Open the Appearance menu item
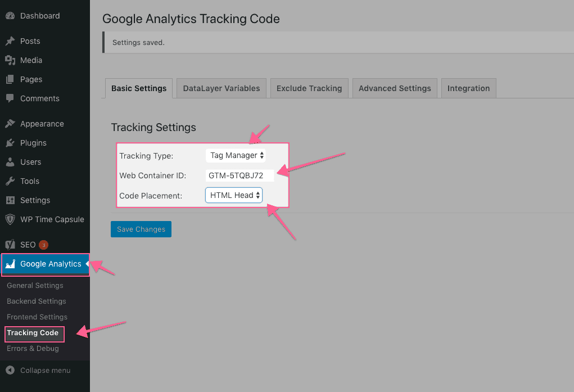The image size is (574, 392). pos(44,124)
